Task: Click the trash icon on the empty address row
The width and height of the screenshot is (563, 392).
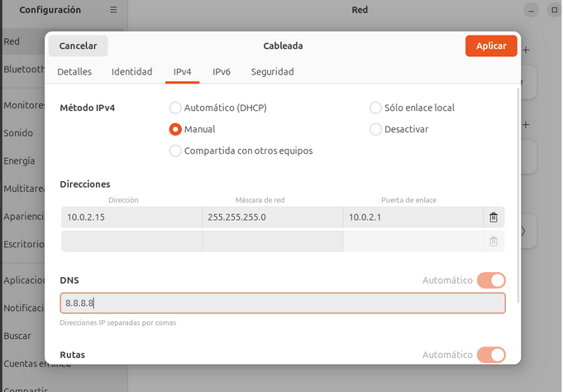Action: click(x=494, y=241)
